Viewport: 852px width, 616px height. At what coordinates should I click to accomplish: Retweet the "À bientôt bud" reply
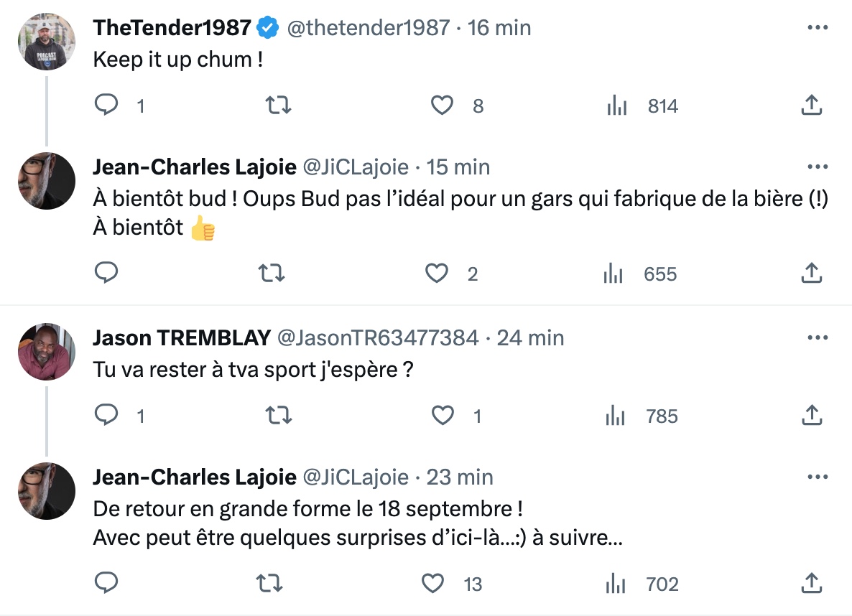point(271,273)
